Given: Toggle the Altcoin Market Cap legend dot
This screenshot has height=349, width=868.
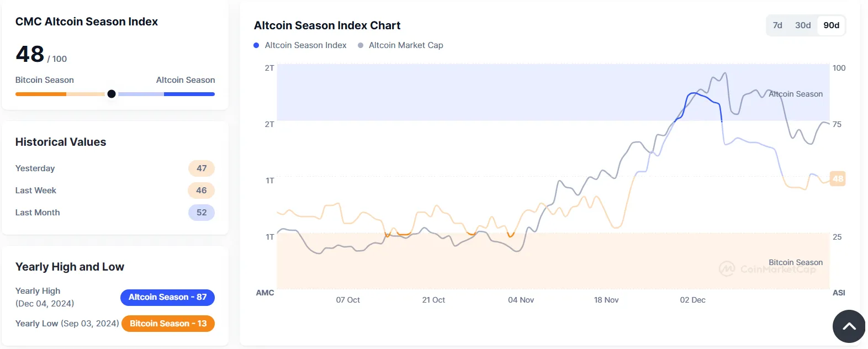Looking at the screenshot, I should click(x=361, y=45).
